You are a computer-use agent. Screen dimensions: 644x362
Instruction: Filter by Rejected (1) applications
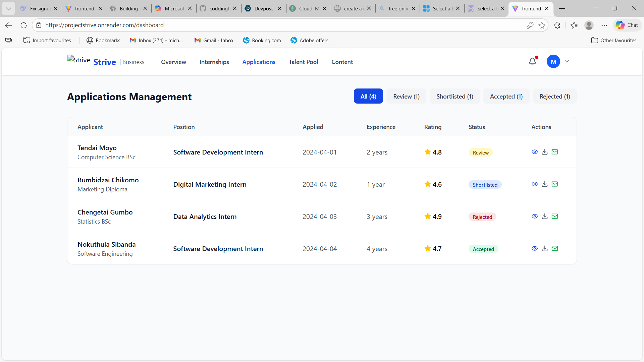555,97
